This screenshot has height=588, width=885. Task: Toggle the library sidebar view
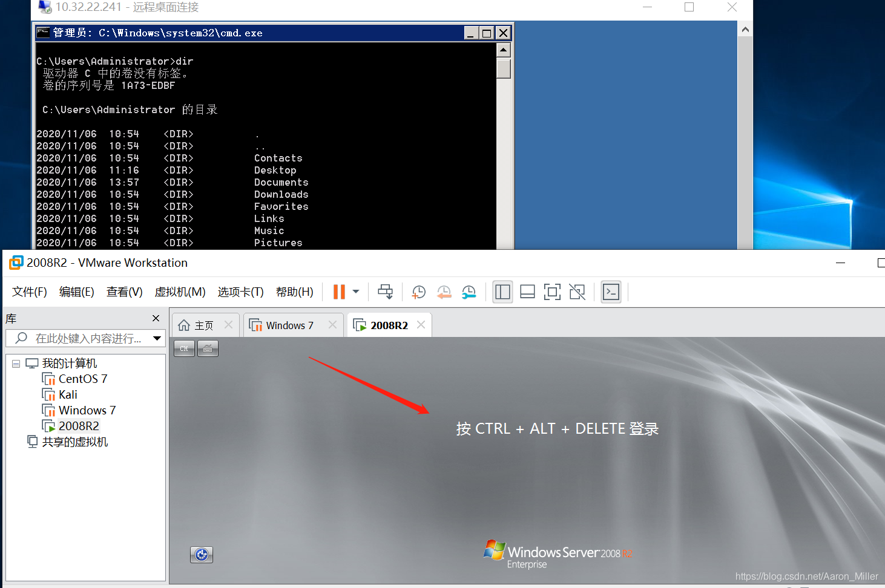click(x=502, y=292)
